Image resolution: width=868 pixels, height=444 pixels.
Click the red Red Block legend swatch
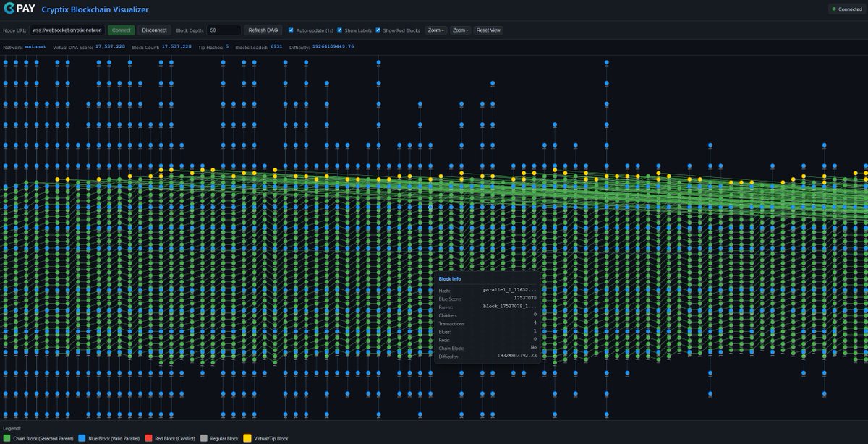(x=149, y=438)
